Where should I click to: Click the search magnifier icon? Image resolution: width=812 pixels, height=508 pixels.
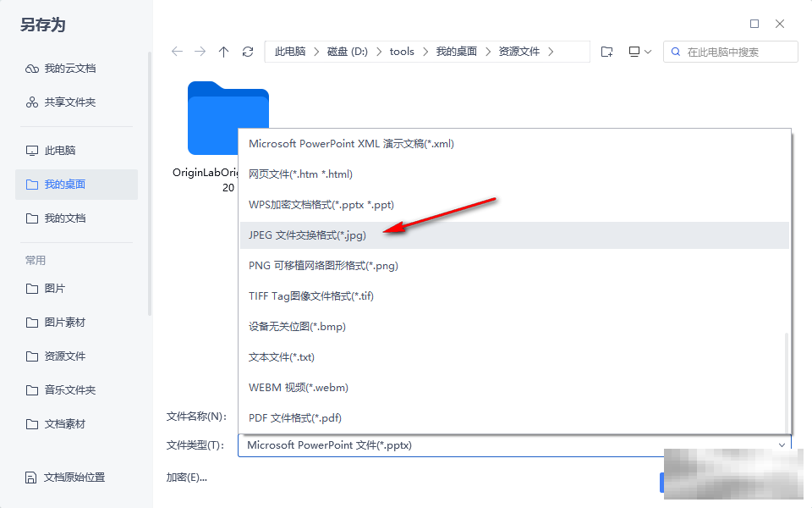coord(676,52)
